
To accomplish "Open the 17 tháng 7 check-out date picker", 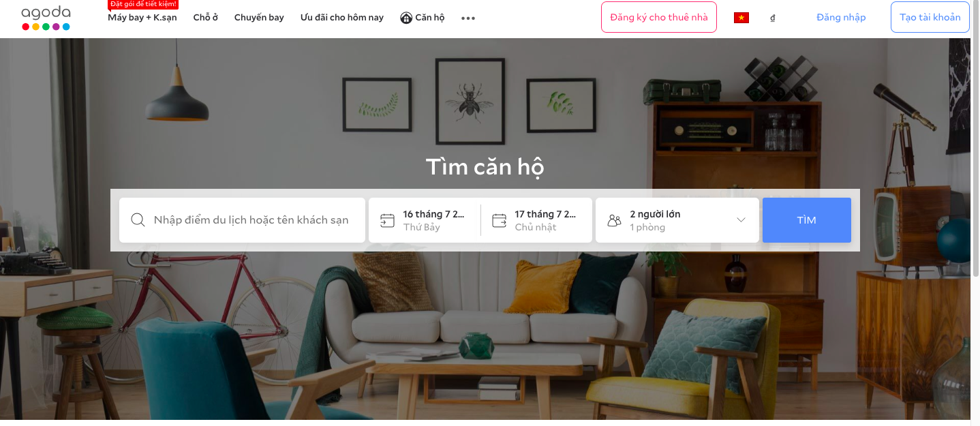I will point(536,220).
